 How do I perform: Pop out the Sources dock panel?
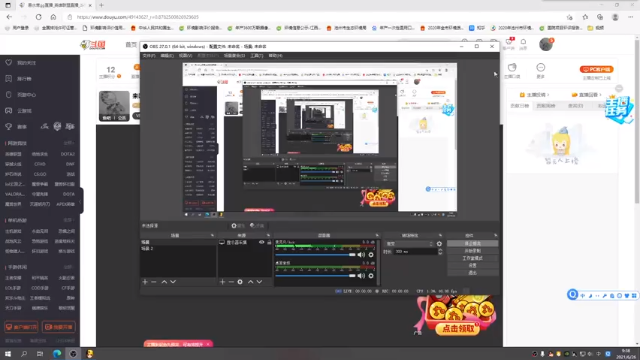[x=268, y=236]
